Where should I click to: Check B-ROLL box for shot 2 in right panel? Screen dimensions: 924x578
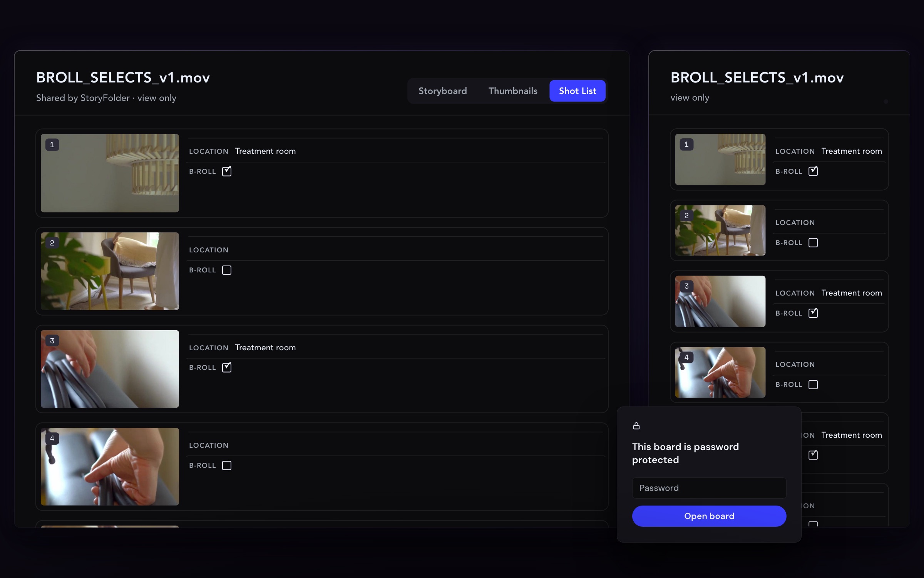pos(813,243)
